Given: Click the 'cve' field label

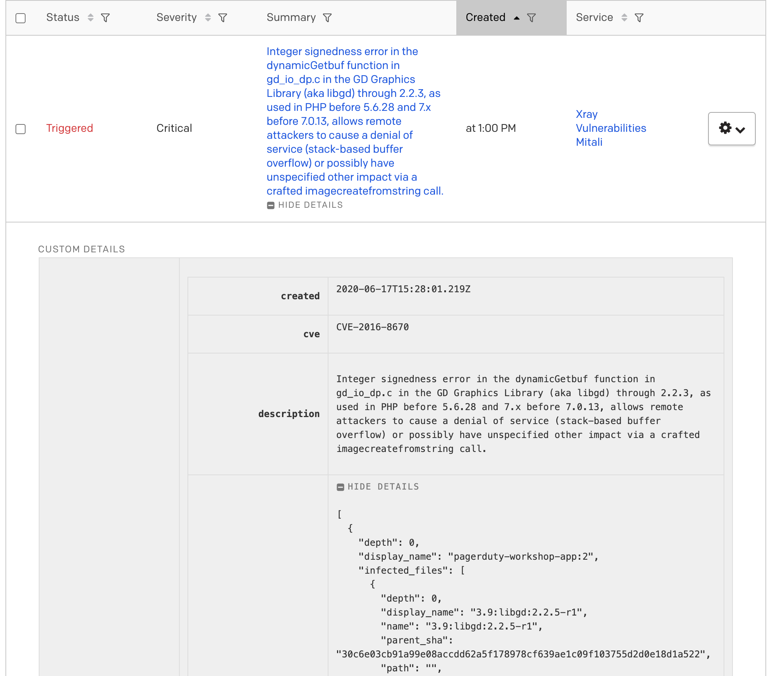Looking at the screenshot, I should pos(312,334).
